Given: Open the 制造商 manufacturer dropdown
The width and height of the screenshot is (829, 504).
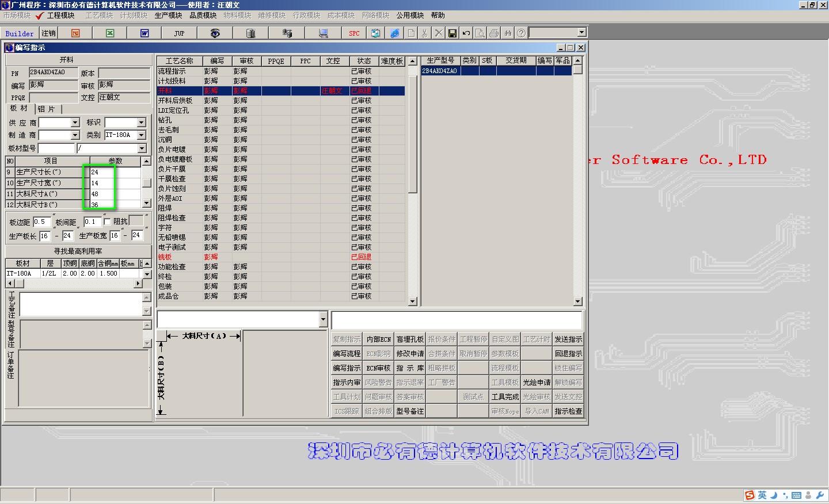Looking at the screenshot, I should click(75, 135).
